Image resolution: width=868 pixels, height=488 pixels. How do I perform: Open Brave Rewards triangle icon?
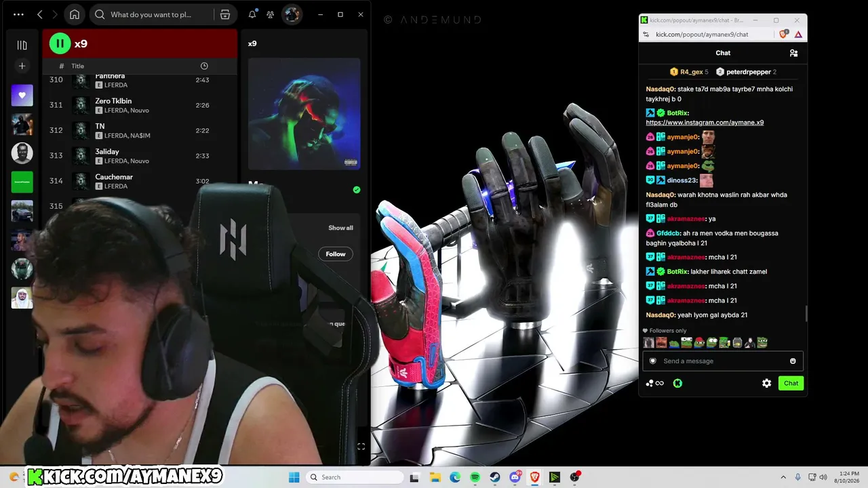(x=798, y=35)
